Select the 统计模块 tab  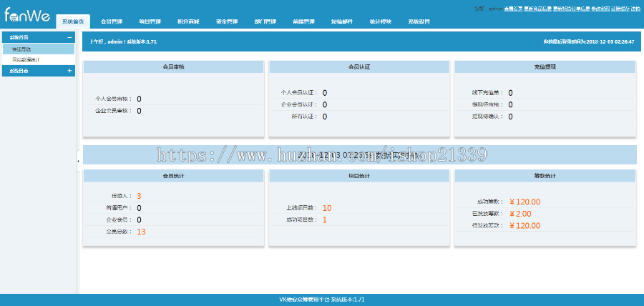coord(381,21)
